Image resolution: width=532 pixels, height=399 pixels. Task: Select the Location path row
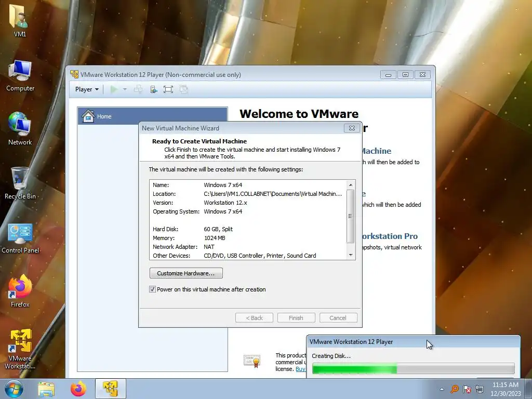coord(248,194)
